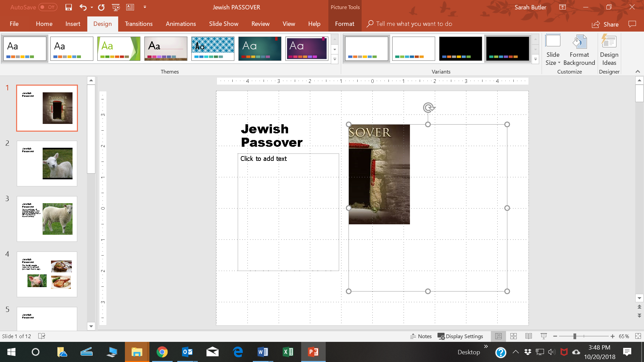Start Slide Show from status bar icon

pyautogui.click(x=544, y=336)
